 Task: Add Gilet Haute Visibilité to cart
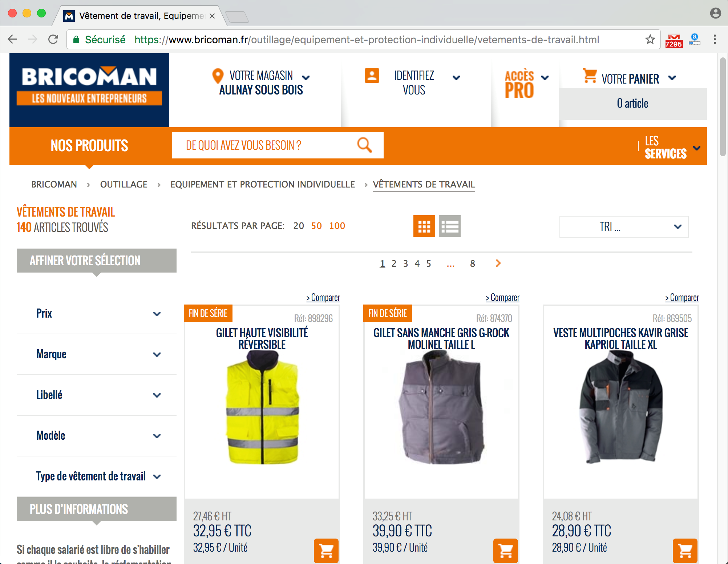326,551
